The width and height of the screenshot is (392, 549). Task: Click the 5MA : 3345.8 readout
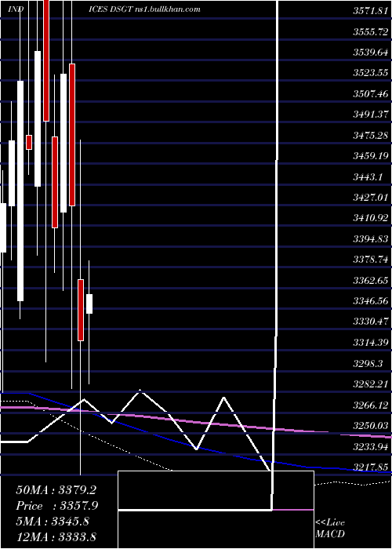click(x=53, y=522)
